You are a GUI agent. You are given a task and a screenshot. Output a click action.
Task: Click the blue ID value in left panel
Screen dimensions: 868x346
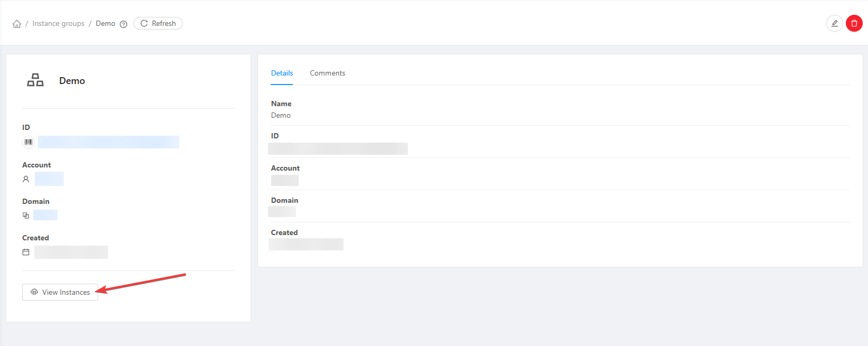pos(109,142)
